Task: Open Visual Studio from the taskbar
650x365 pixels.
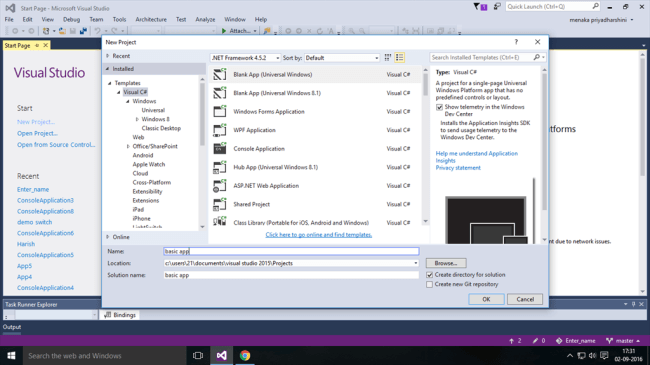Action: pyautogui.click(x=222, y=355)
